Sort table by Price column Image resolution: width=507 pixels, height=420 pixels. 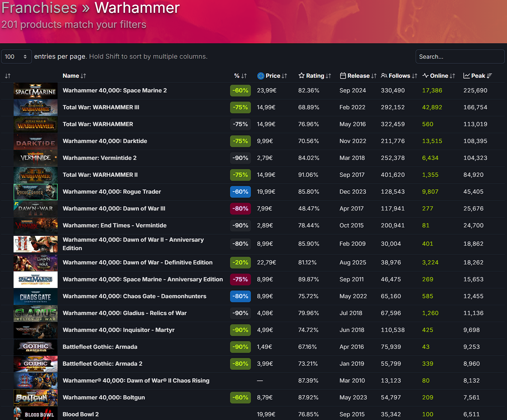[x=272, y=76]
